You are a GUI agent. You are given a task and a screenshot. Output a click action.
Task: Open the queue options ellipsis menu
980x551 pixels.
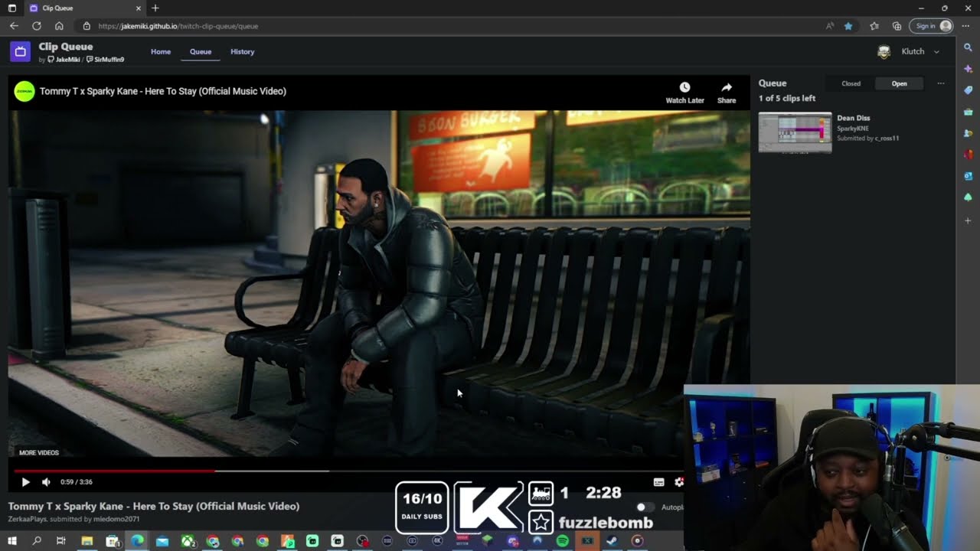(941, 83)
